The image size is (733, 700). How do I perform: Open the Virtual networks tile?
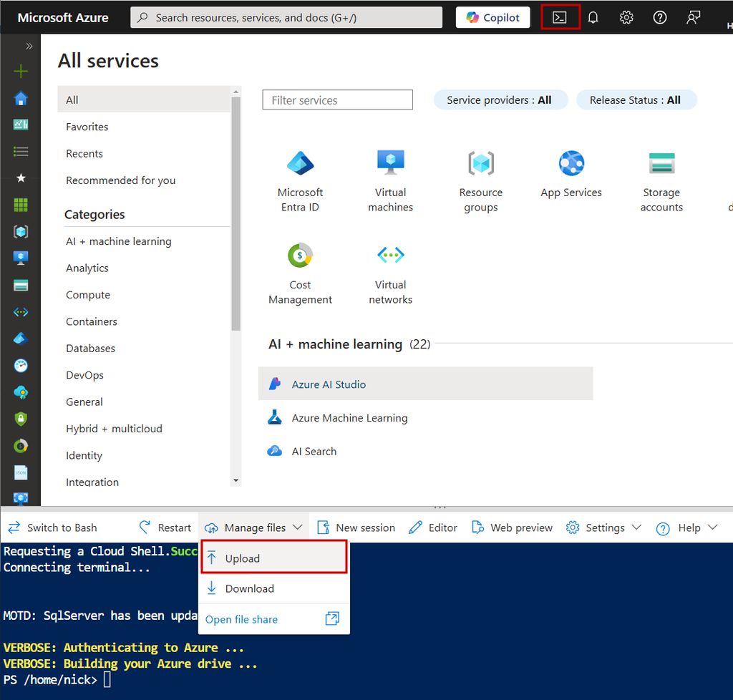390,274
